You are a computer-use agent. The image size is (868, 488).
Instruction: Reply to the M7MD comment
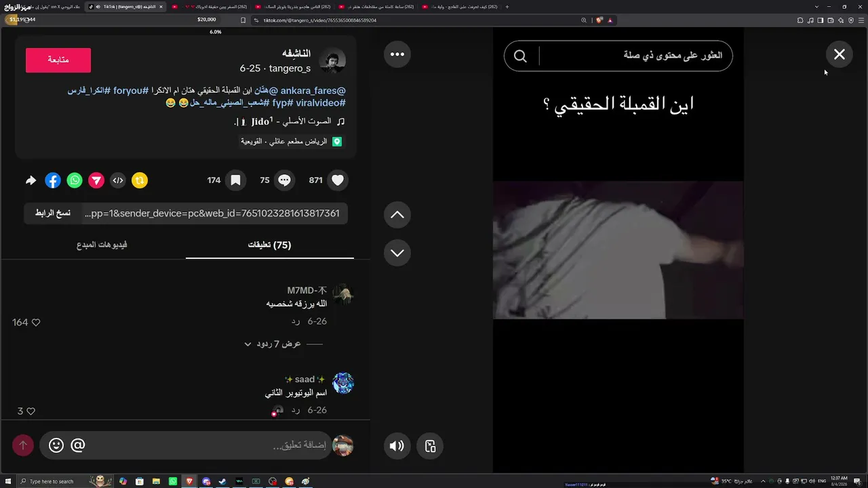point(296,321)
